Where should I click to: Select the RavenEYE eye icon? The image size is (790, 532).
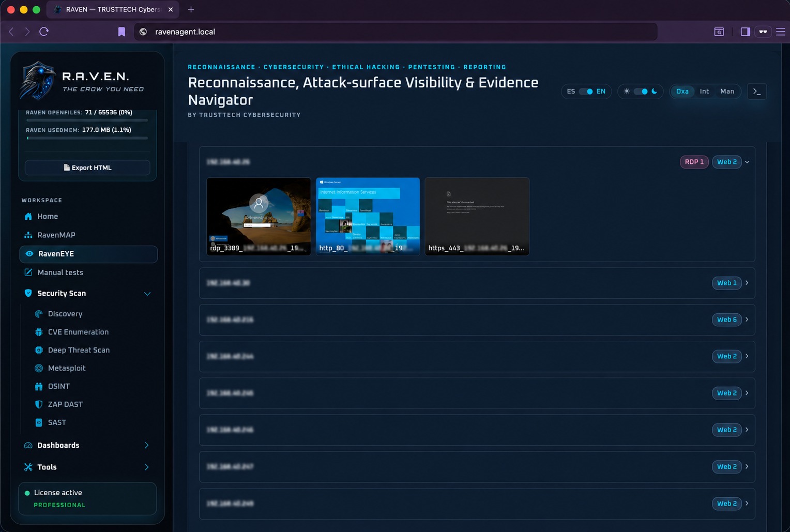(x=29, y=254)
